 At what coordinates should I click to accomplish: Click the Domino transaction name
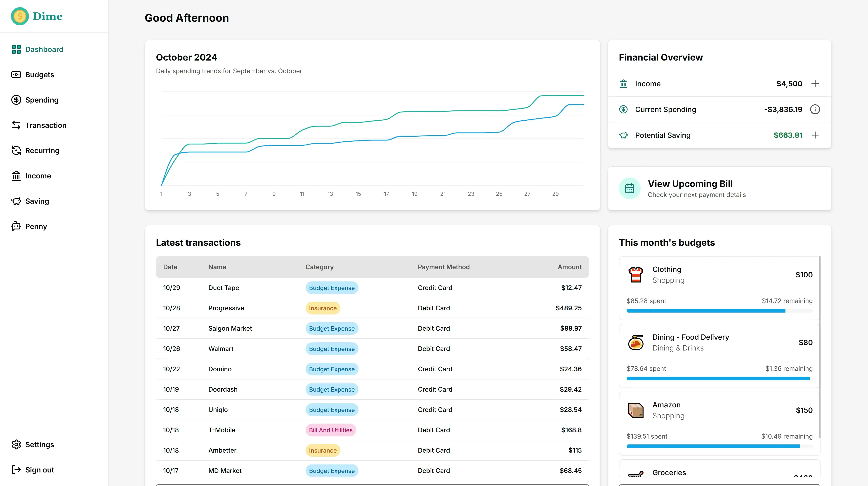click(x=220, y=369)
